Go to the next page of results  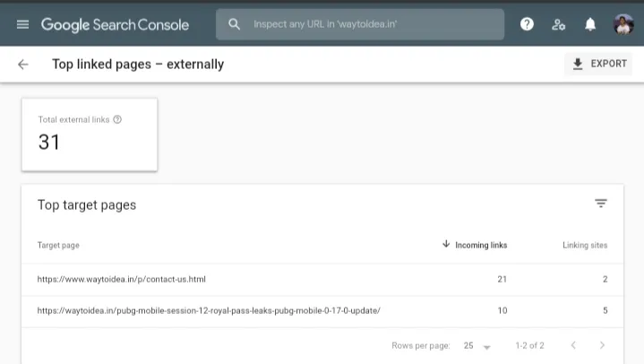[602, 346]
